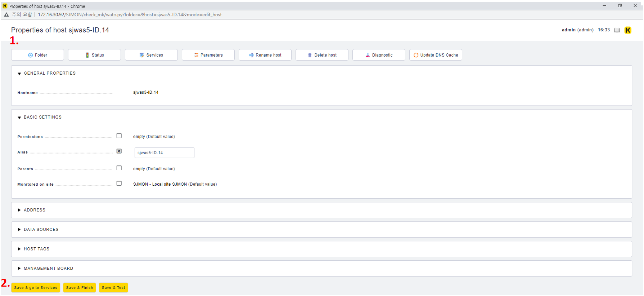Click the Delete host trash icon

click(x=310, y=55)
